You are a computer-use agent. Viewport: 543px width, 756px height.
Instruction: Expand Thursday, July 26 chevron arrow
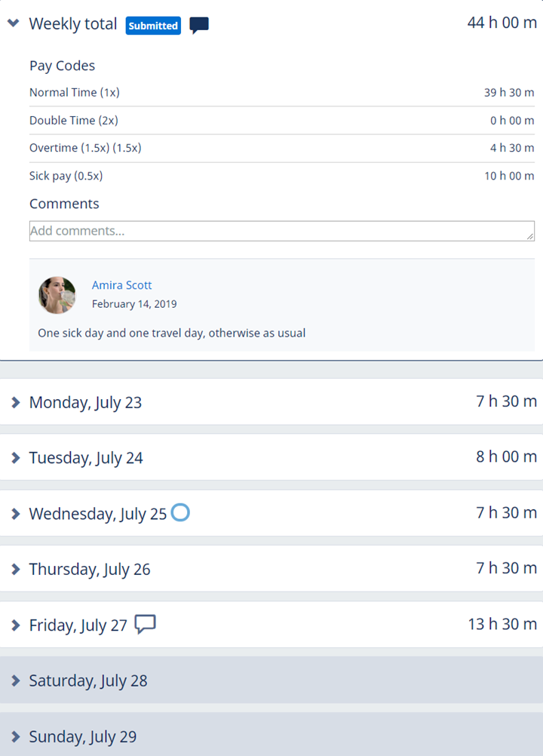pos(16,570)
